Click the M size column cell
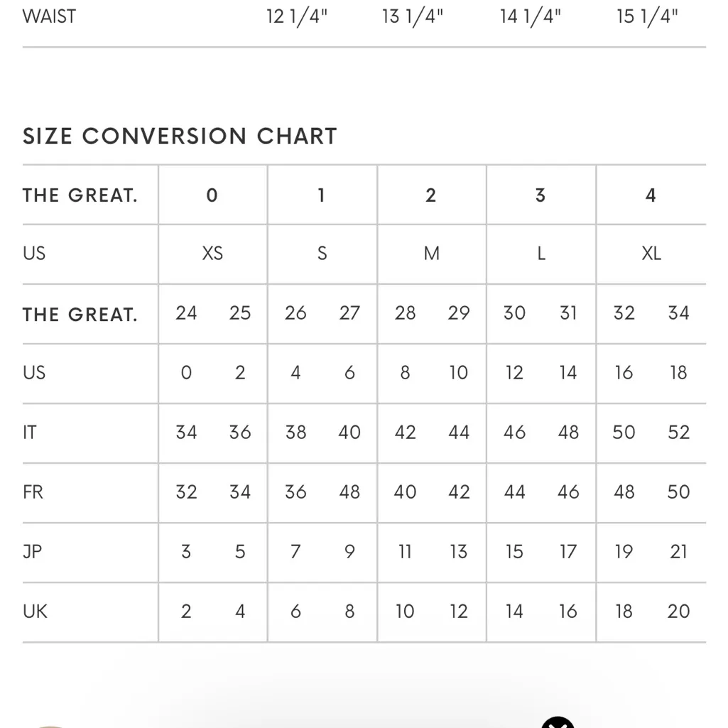This screenshot has height=728, width=728. [x=431, y=254]
